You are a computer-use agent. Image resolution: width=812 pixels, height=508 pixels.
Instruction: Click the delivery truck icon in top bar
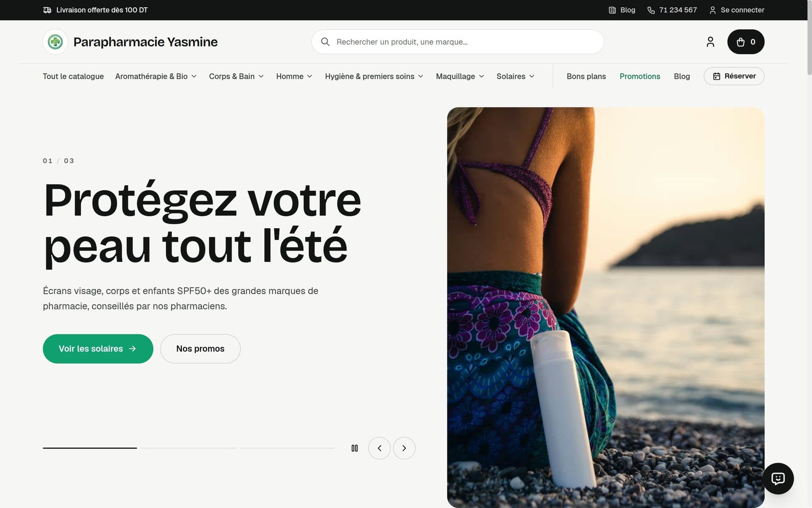pyautogui.click(x=47, y=10)
